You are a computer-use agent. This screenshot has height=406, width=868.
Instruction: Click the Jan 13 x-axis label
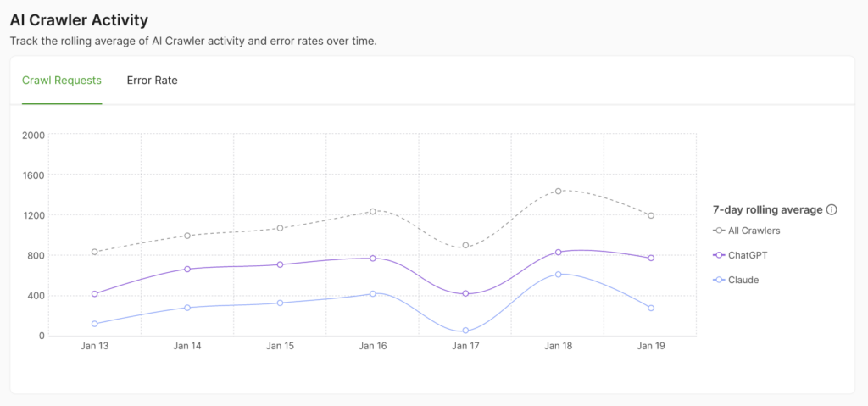coord(95,346)
